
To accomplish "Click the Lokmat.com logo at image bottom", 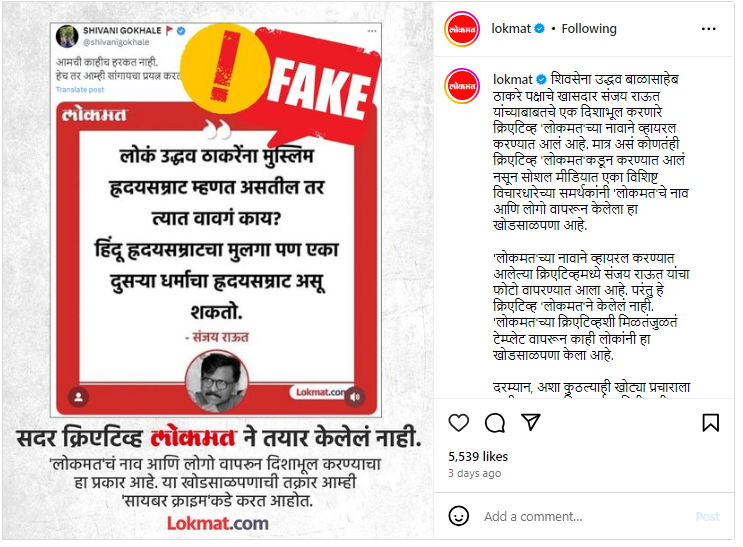I will coord(217,523).
